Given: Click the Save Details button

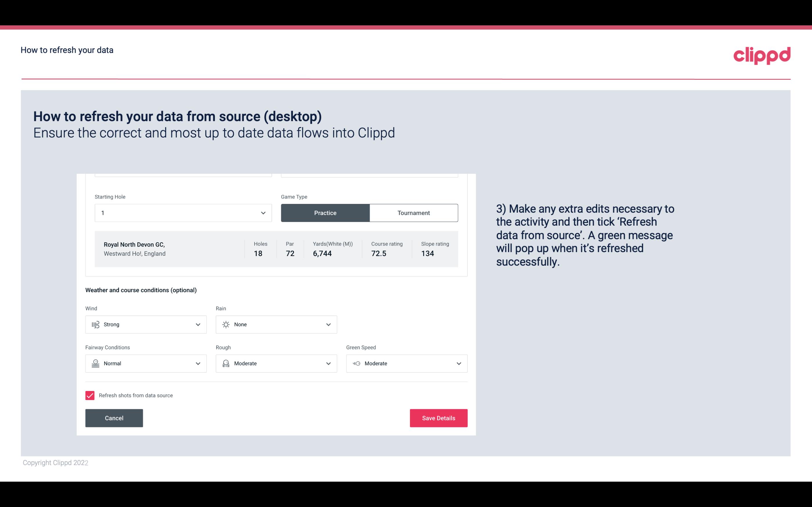Looking at the screenshot, I should click(438, 418).
